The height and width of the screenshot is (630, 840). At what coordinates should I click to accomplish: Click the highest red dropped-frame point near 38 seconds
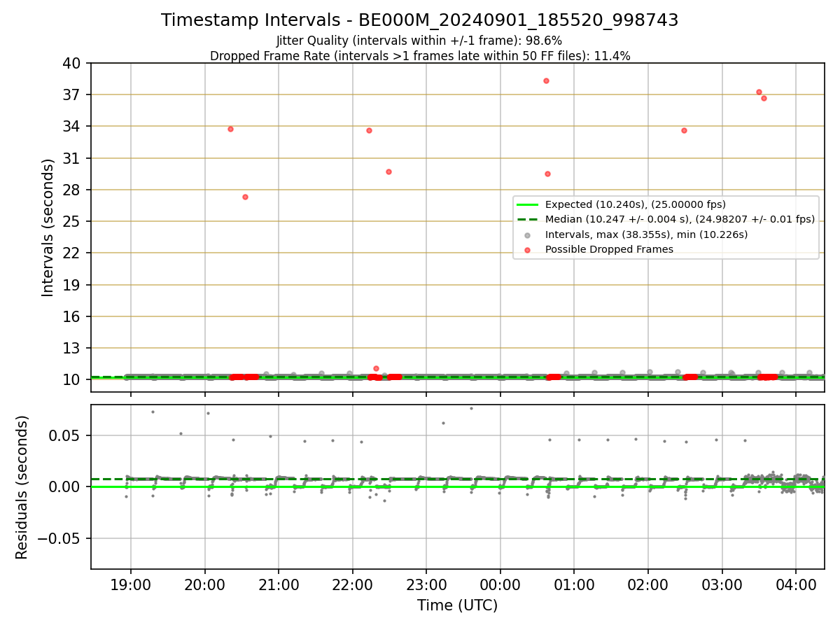tap(546, 80)
